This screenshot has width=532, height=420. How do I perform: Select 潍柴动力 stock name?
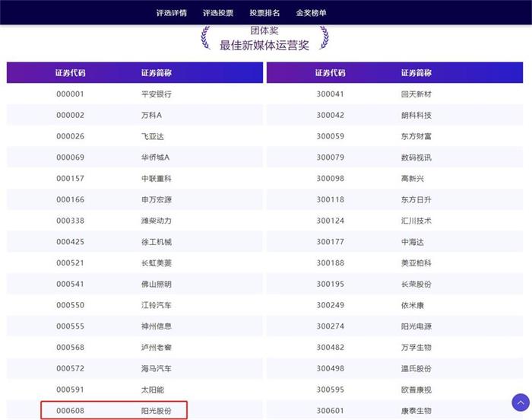(x=157, y=221)
